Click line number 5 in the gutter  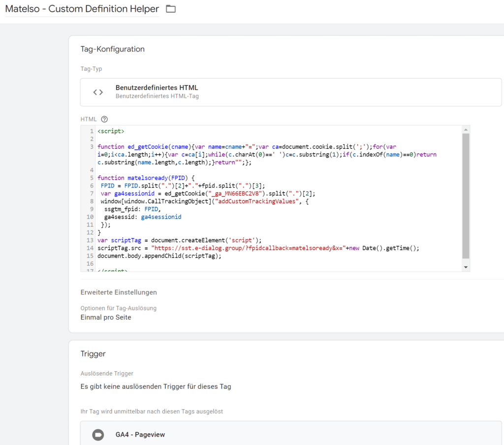(92, 178)
